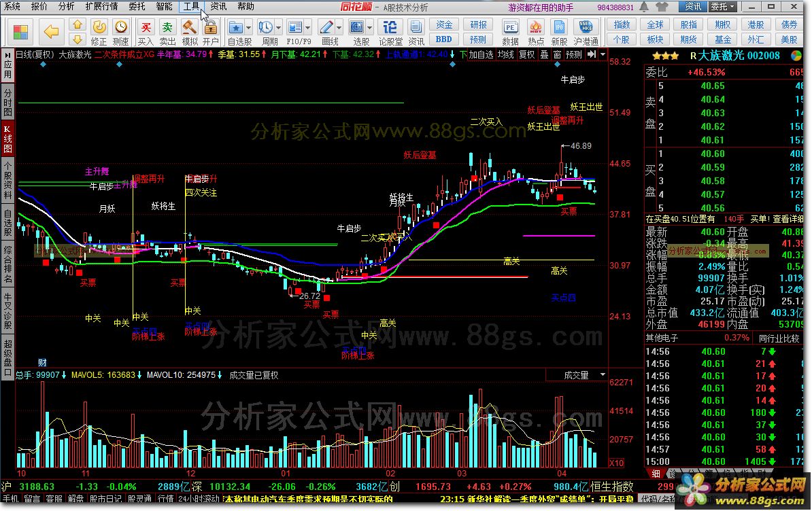Viewport: 812px width, 511px height.
Task: Open the 委托 title bar dropdown
Action: point(722,7)
